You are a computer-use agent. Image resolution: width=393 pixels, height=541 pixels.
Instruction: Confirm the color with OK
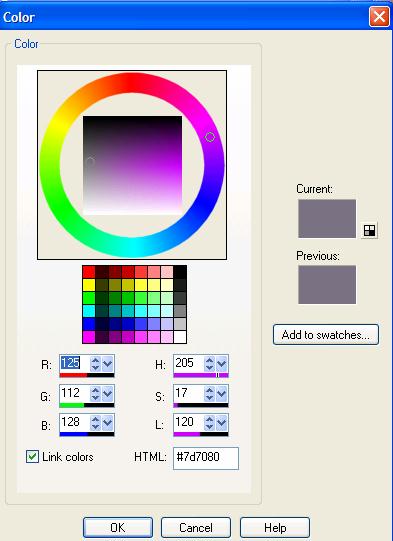pos(118,528)
